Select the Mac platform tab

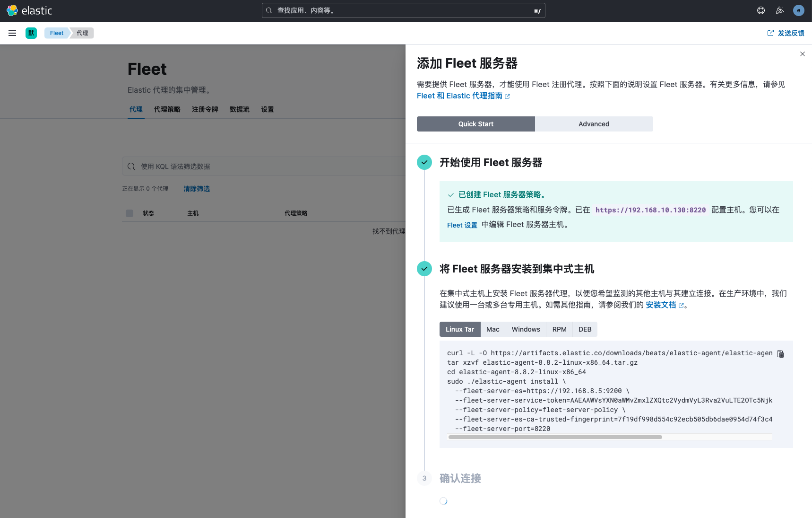tap(493, 329)
